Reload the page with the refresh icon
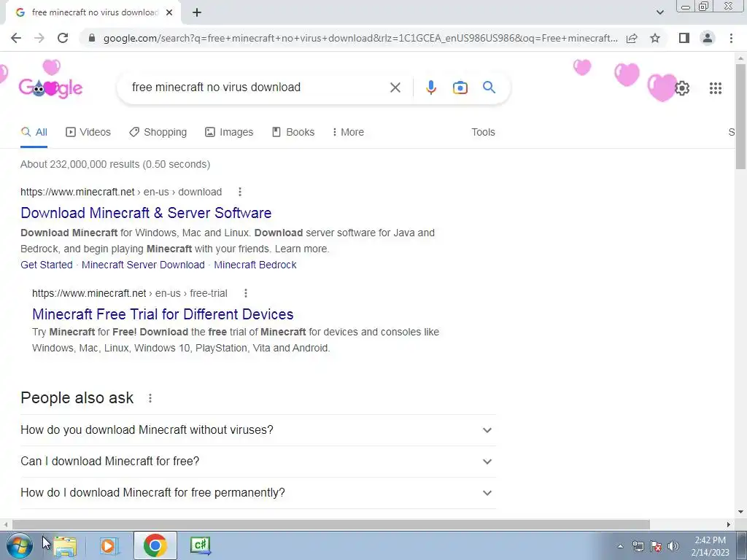Viewport: 747px width, 560px height. pyautogui.click(x=63, y=38)
